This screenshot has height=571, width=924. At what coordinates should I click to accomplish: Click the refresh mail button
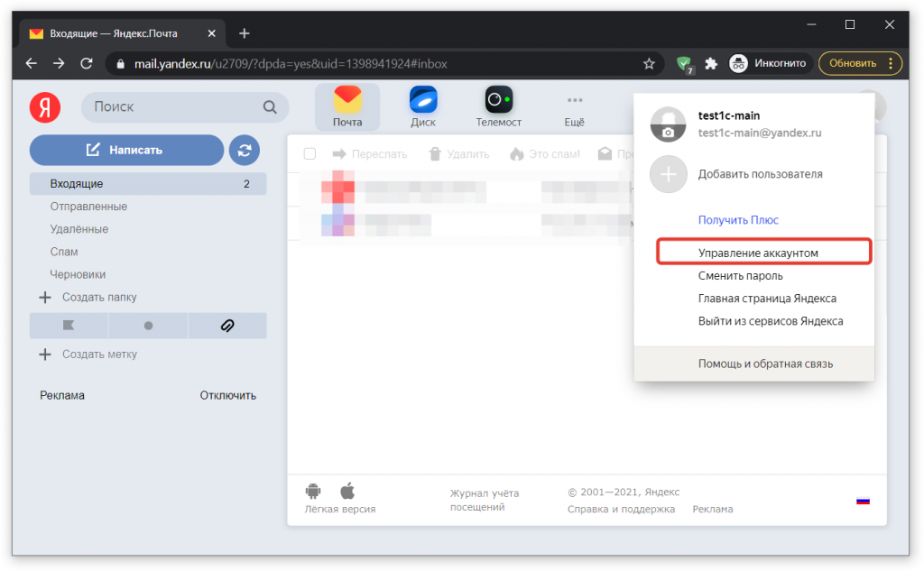(x=244, y=151)
